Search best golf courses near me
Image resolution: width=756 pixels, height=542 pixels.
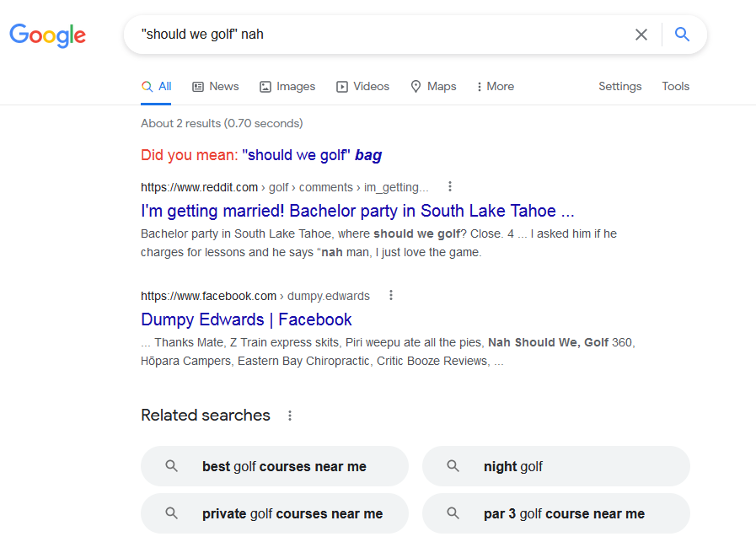[x=275, y=466]
